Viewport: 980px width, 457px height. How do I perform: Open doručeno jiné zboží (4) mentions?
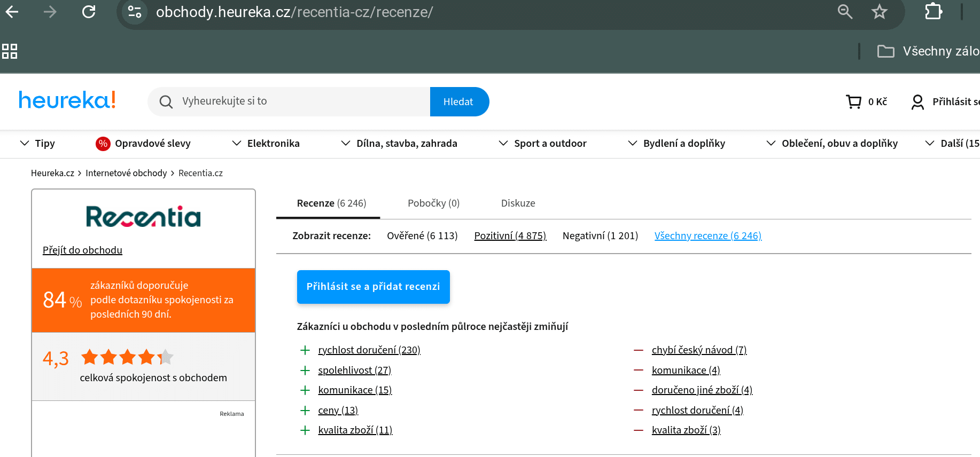pos(702,390)
